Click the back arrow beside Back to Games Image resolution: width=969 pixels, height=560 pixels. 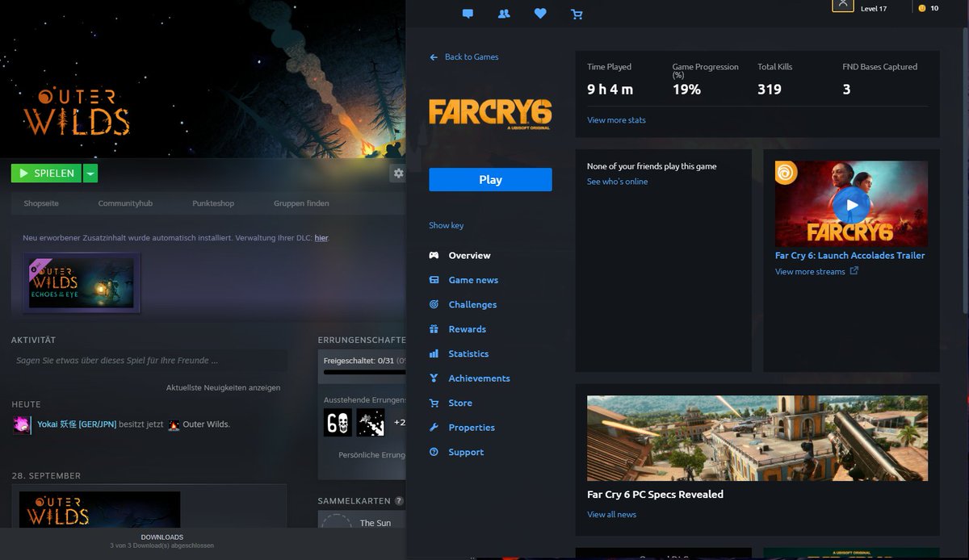[x=434, y=57]
